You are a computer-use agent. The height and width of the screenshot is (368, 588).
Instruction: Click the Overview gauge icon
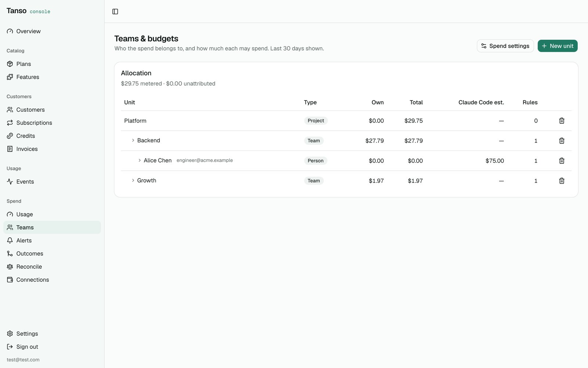10,31
